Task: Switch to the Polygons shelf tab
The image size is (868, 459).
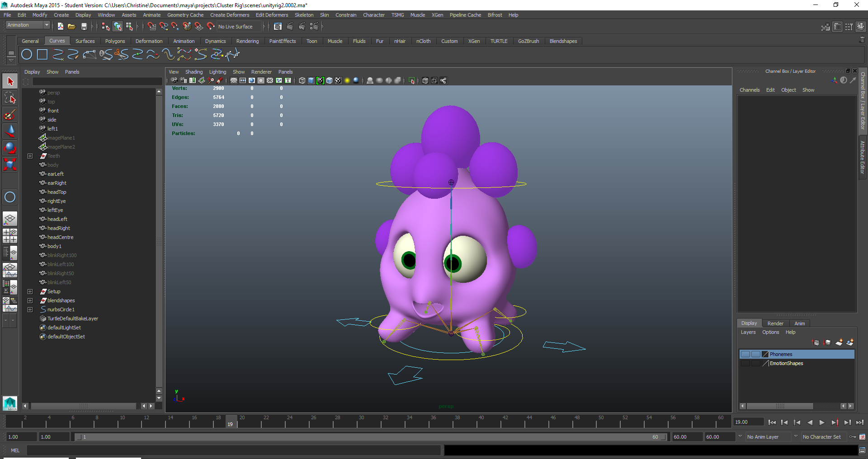Action: coord(115,41)
